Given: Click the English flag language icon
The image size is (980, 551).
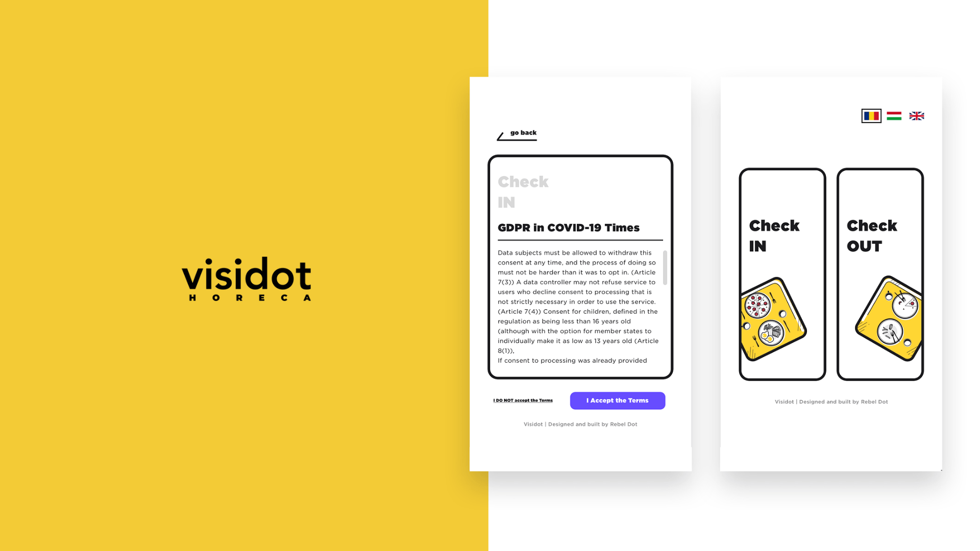Looking at the screenshot, I should tap(917, 116).
